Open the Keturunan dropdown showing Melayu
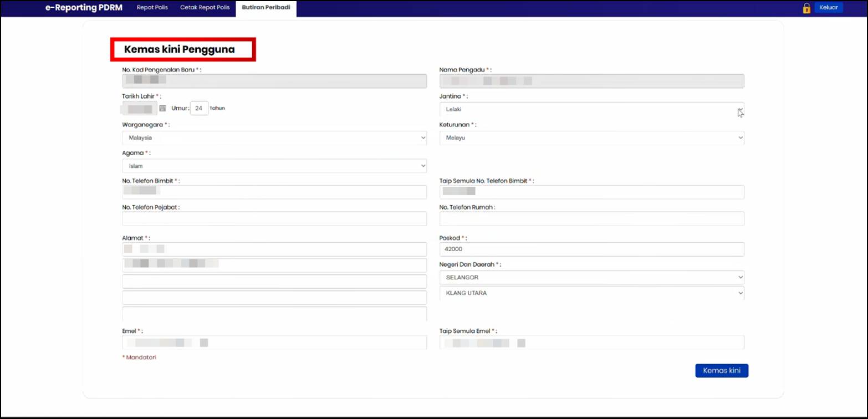The height and width of the screenshot is (419, 868). pos(591,137)
